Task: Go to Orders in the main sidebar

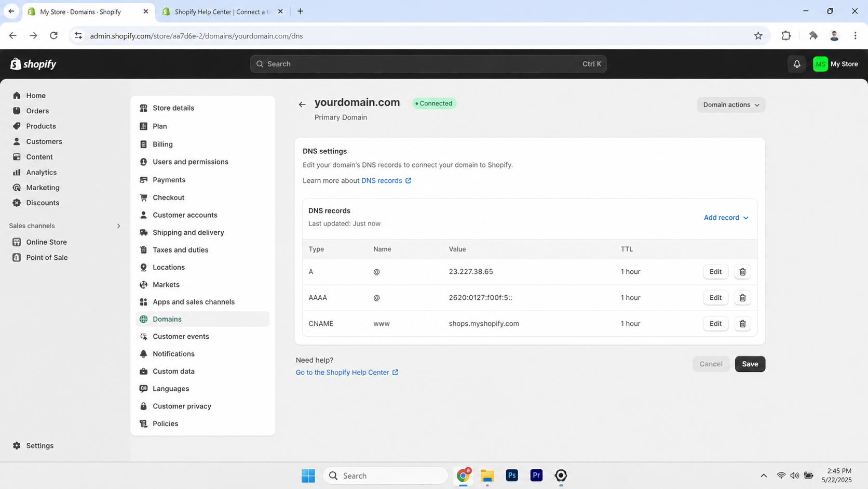Action: [x=37, y=111]
